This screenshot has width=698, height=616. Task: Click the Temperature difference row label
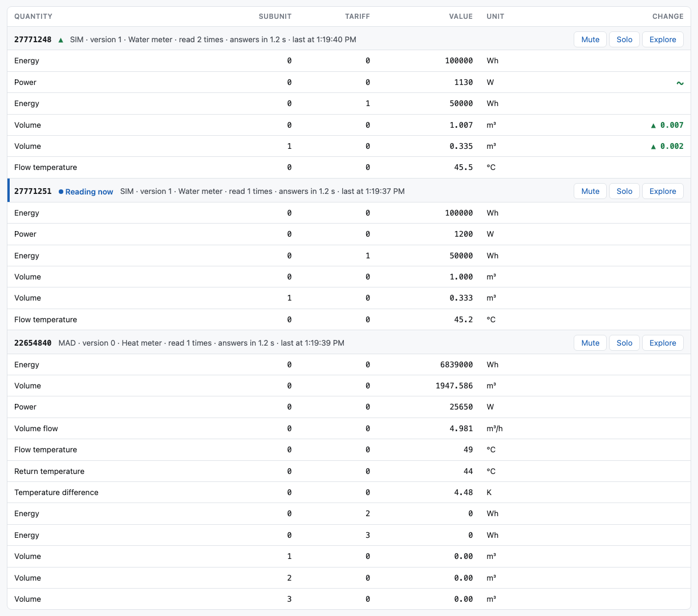coord(56,492)
